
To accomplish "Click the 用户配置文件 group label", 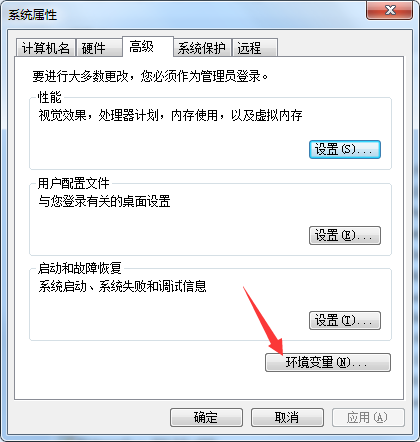I will (x=73, y=183).
